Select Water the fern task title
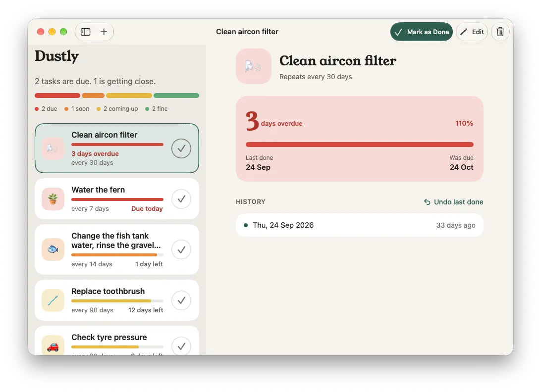 click(98, 190)
